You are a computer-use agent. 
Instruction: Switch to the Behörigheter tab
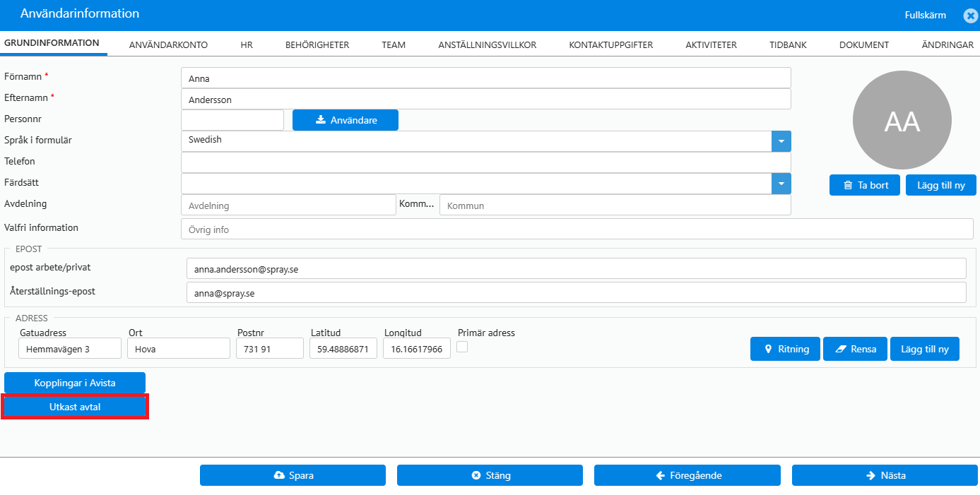click(x=317, y=44)
